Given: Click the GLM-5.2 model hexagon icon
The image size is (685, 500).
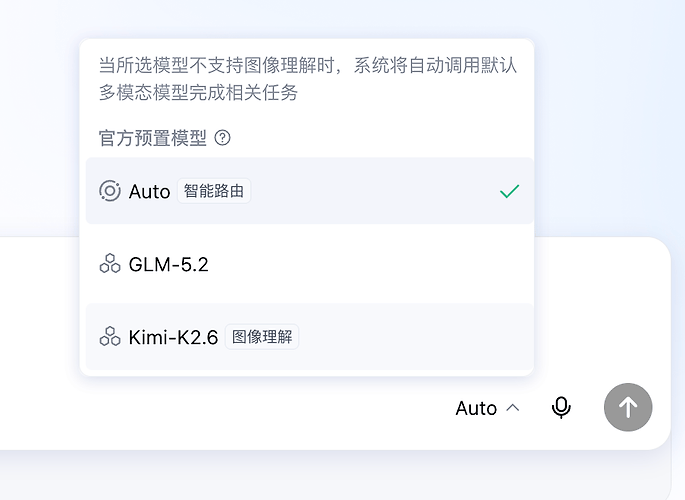Looking at the screenshot, I should pyautogui.click(x=110, y=264).
